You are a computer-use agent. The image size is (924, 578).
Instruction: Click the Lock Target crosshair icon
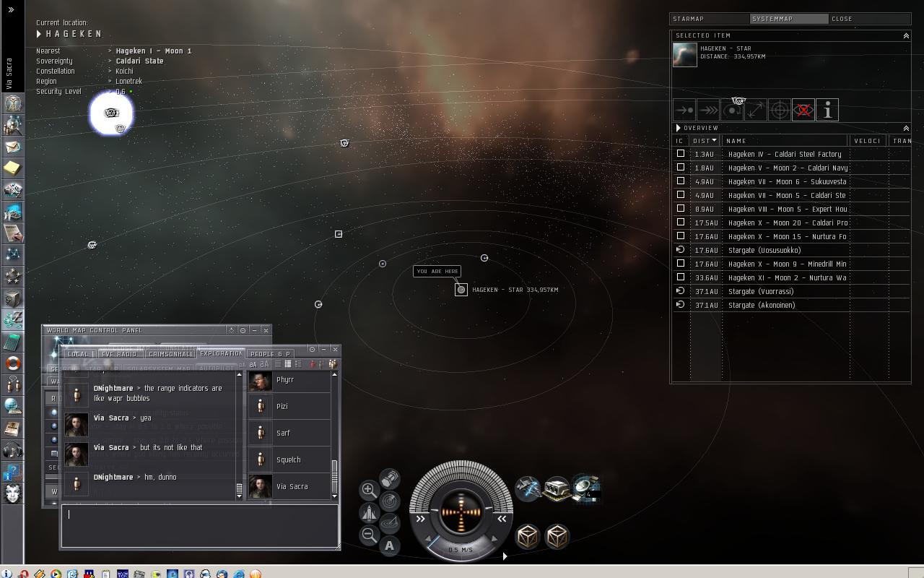click(779, 110)
